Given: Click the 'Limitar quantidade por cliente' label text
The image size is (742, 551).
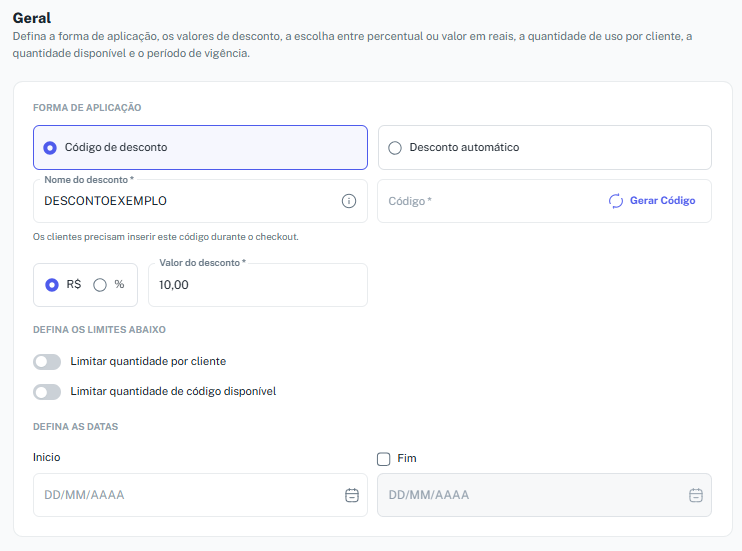Looking at the screenshot, I should tap(148, 362).
